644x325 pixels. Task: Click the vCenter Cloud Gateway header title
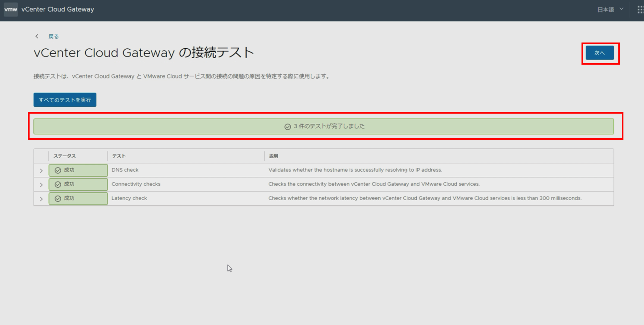pos(58,9)
